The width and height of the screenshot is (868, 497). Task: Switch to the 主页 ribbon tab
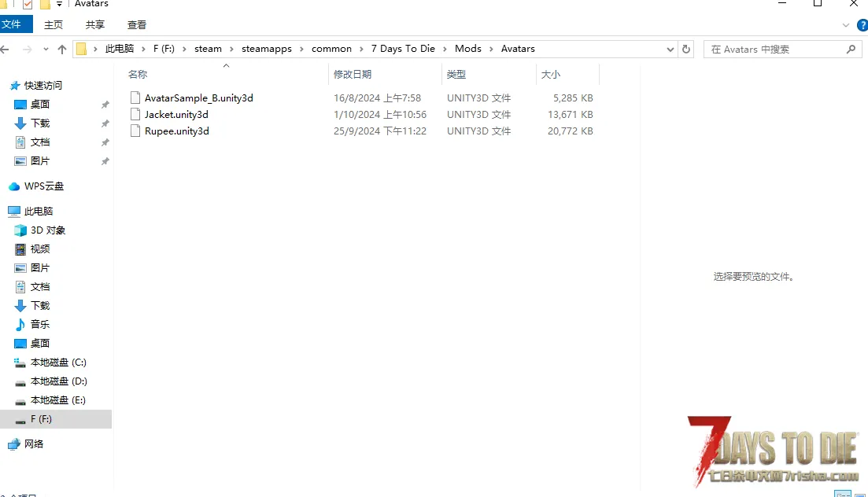point(54,25)
